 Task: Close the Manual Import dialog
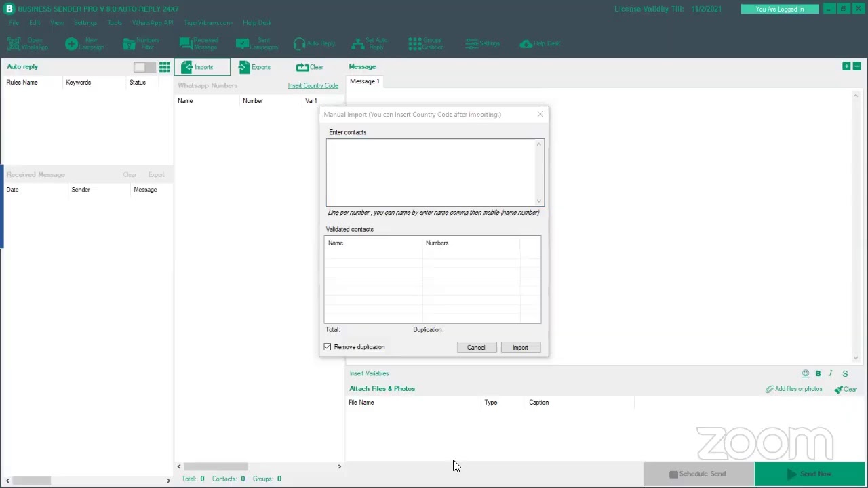[x=540, y=114]
